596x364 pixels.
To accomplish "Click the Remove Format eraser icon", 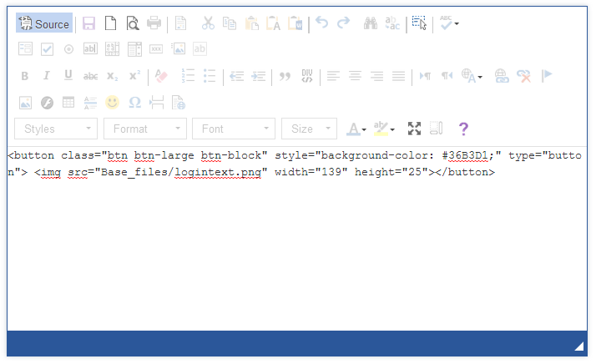I will coord(161,76).
